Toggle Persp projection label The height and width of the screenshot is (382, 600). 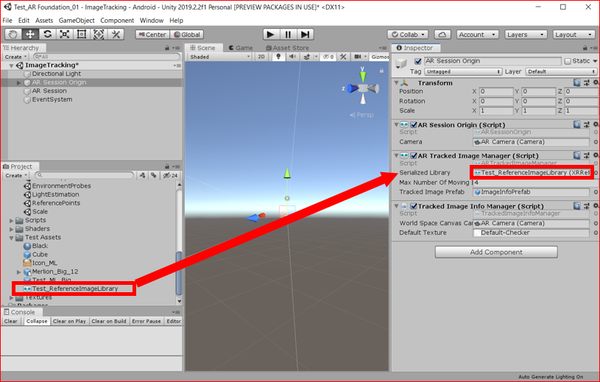pyautogui.click(x=362, y=115)
